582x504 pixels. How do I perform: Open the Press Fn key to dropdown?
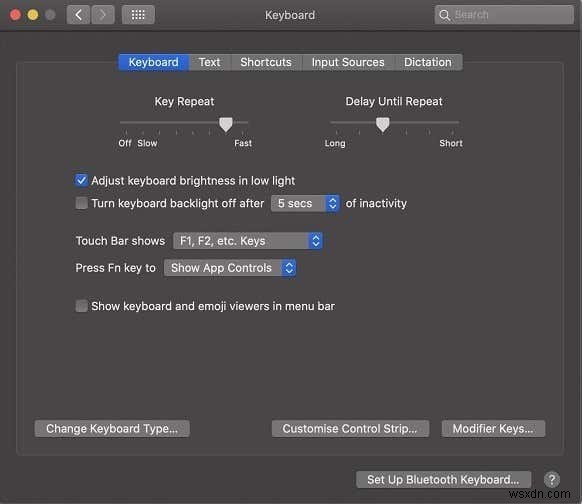click(230, 268)
